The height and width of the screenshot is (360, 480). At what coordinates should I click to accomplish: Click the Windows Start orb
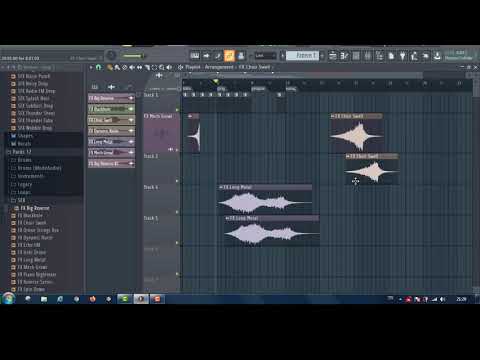[x=8, y=299]
